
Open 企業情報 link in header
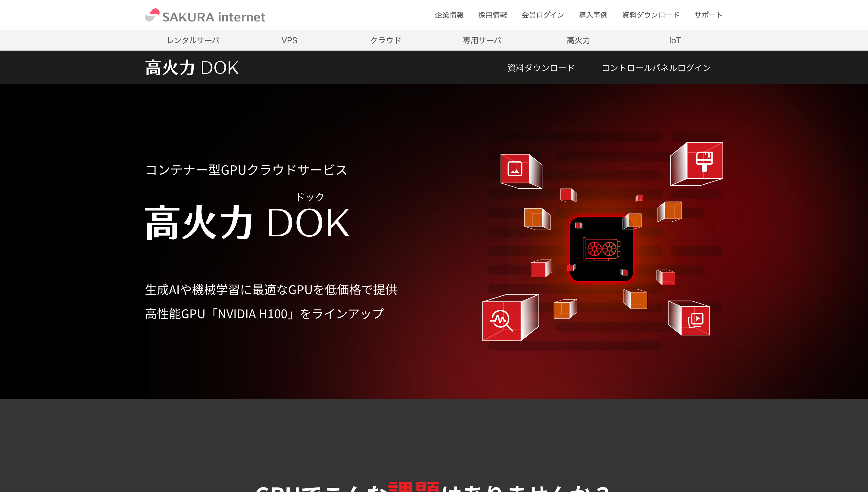tap(449, 15)
